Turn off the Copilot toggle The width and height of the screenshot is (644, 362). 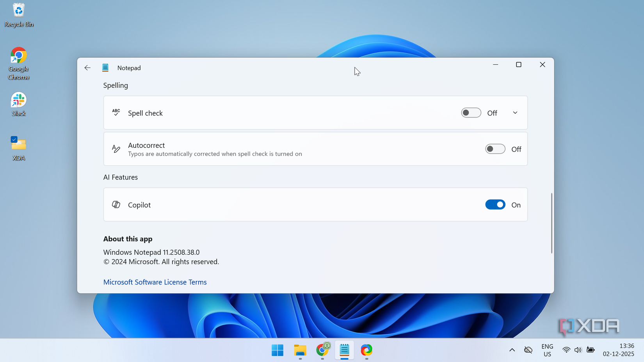click(x=495, y=205)
